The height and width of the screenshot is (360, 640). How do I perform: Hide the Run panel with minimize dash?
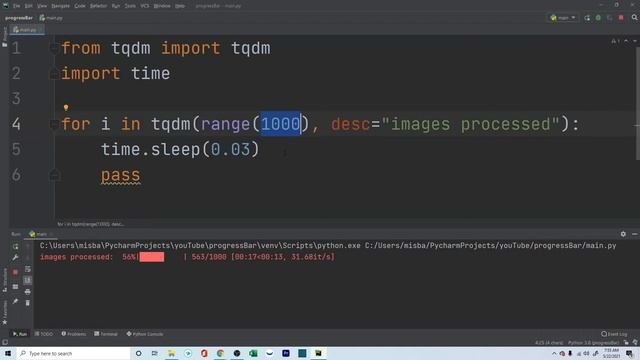635,234
